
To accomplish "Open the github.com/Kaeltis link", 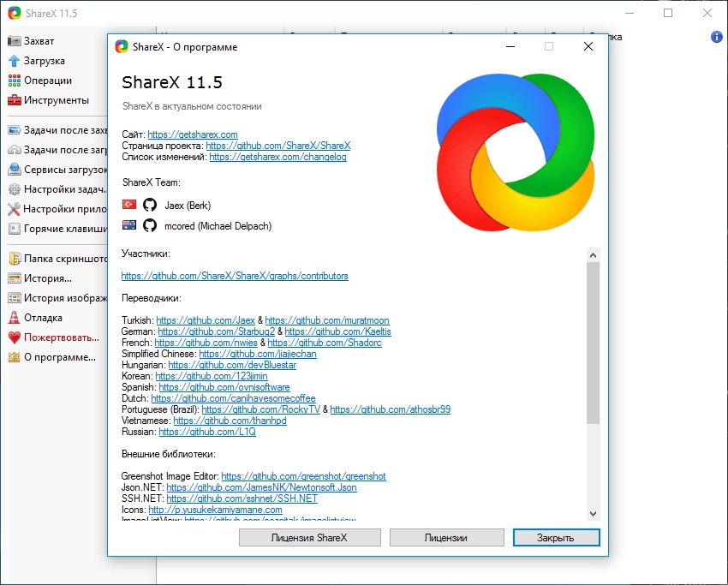I will point(337,331).
